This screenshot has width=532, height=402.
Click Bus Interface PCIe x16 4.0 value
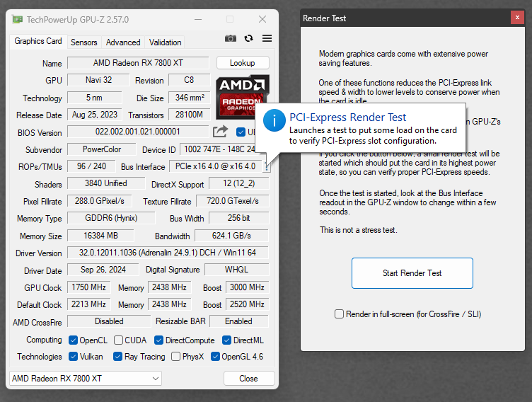point(216,166)
